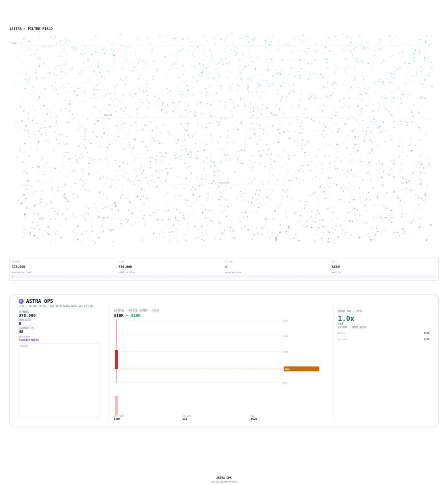Screen dimensions: 448x485
Task: Click the '$ASTRA · FILTER FIELD' heading
Action: (31, 29)
